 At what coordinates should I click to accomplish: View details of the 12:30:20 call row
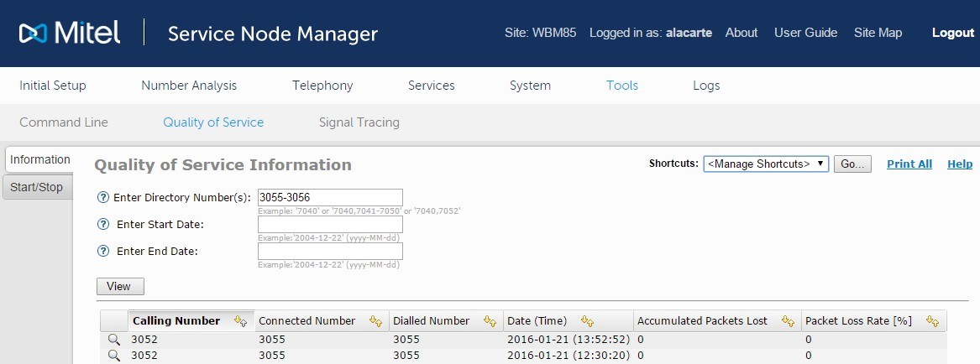click(113, 356)
